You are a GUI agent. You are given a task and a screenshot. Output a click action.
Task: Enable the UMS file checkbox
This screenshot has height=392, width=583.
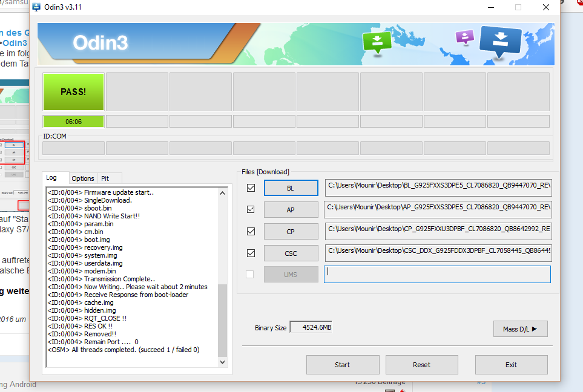250,275
